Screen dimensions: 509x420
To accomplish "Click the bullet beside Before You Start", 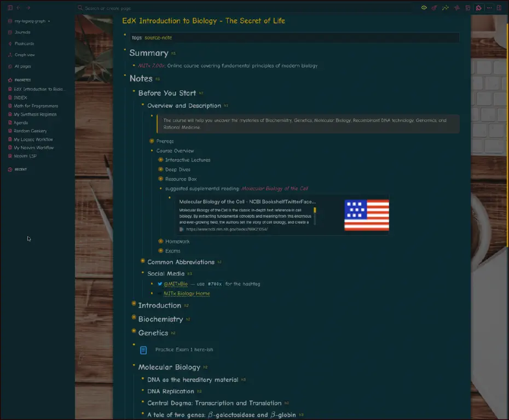I will [134, 91].
